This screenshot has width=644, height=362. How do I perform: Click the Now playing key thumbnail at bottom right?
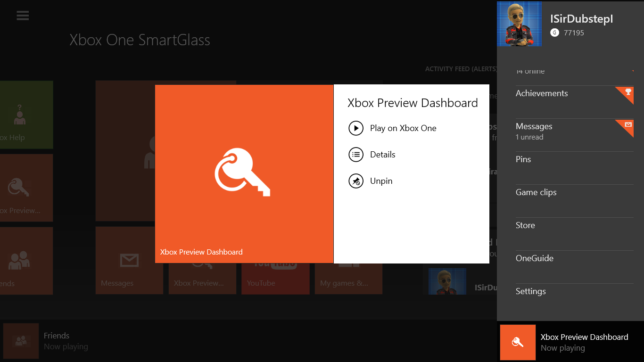pyautogui.click(x=518, y=342)
